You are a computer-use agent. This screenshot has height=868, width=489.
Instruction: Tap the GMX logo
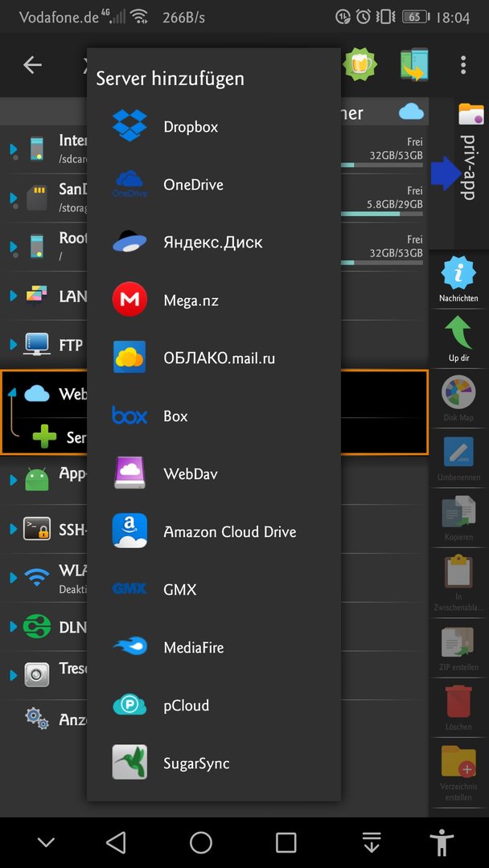[129, 589]
